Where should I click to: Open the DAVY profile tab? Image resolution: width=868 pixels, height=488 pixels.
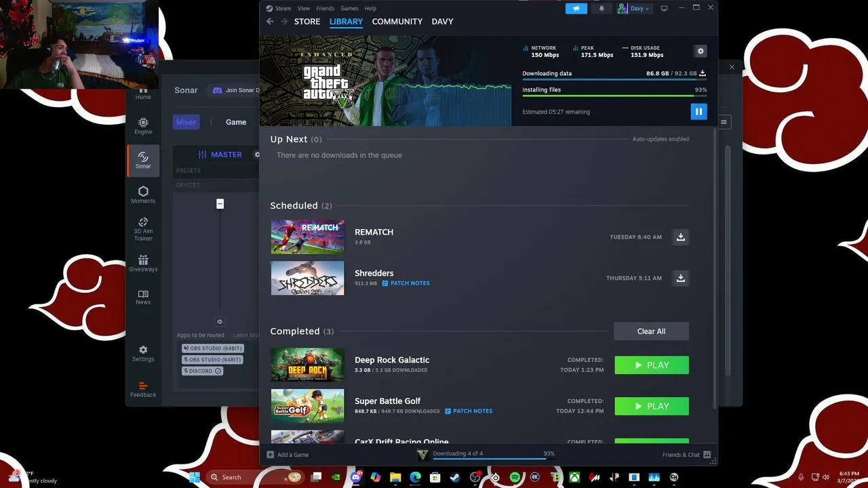point(442,22)
